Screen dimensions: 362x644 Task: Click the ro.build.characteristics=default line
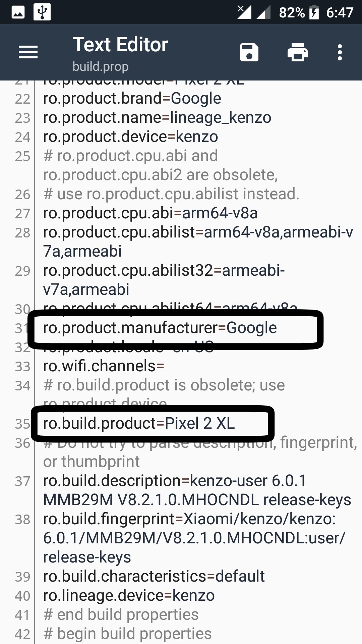pyautogui.click(x=154, y=576)
